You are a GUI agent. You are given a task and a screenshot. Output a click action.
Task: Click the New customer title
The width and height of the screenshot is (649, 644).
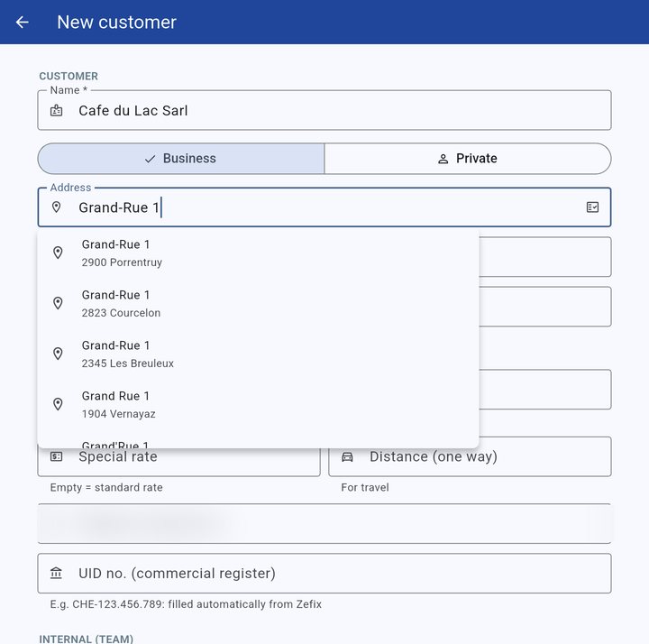116,22
